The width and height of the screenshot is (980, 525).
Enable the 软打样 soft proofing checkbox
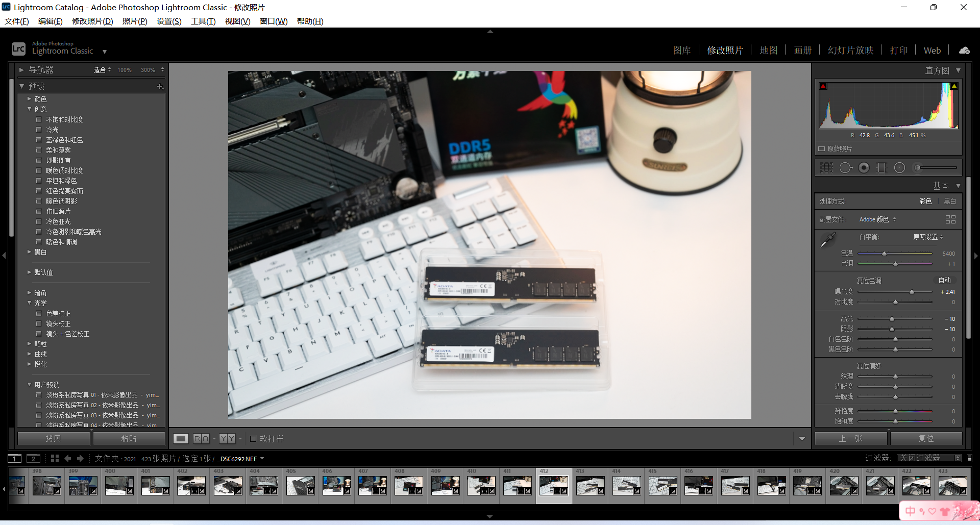(x=253, y=439)
